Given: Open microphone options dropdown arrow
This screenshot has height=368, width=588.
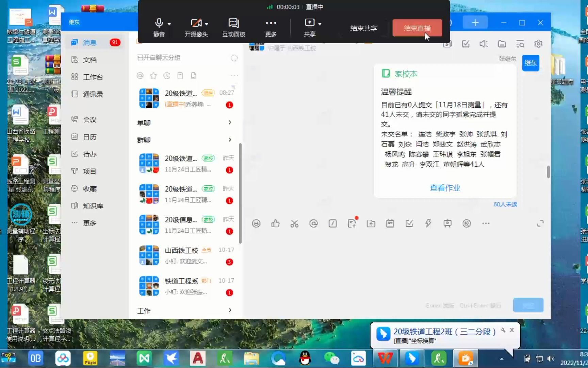Looking at the screenshot, I should tap(169, 24).
